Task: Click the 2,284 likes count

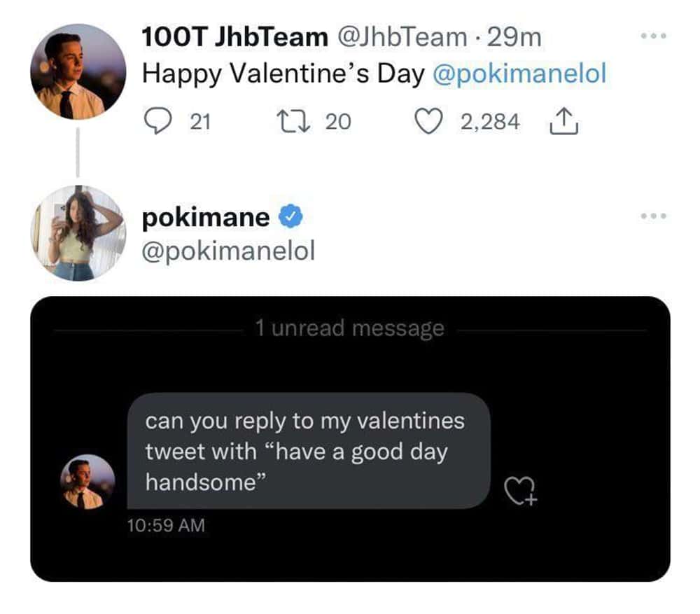Action: 490,123
